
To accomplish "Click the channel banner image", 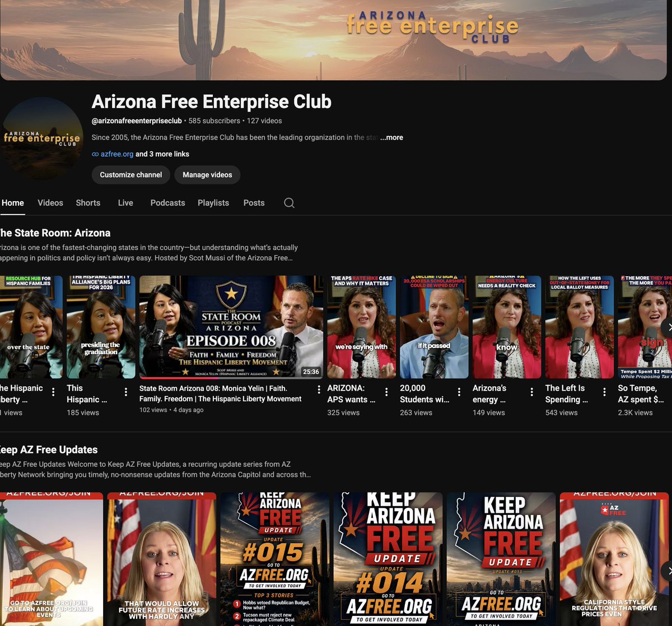I will 333,40.
